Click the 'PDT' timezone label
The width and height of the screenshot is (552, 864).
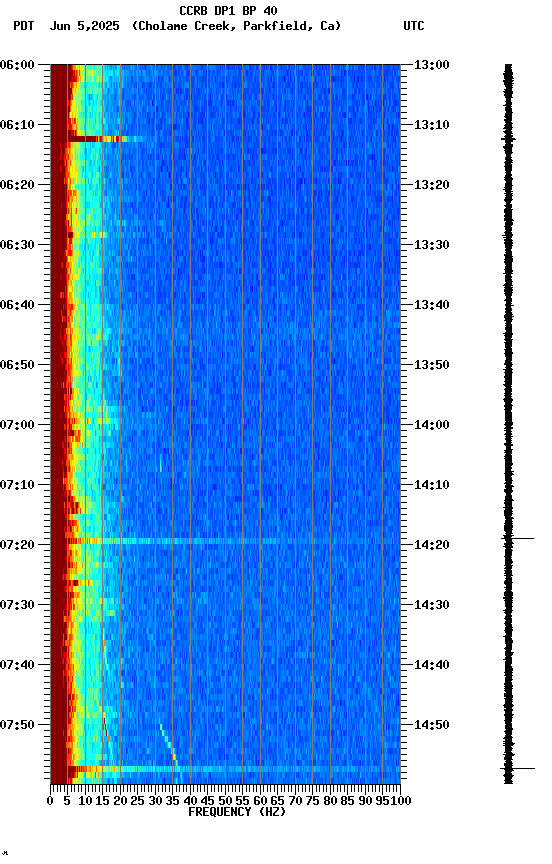(x=24, y=26)
